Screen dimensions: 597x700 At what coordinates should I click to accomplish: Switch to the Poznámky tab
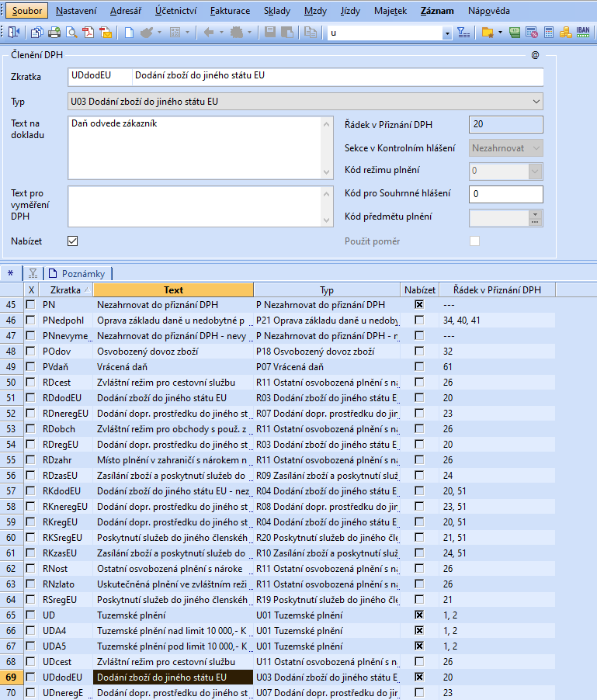pyautogui.click(x=78, y=273)
